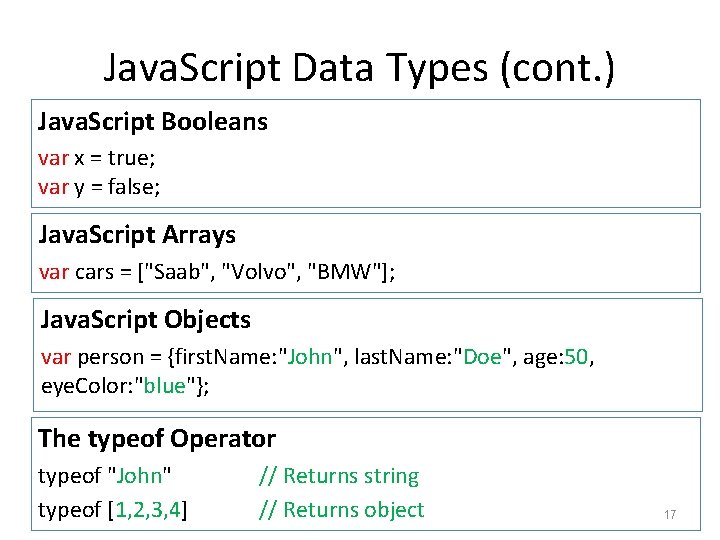
Task: Click the age value 50
Action: click(576, 358)
